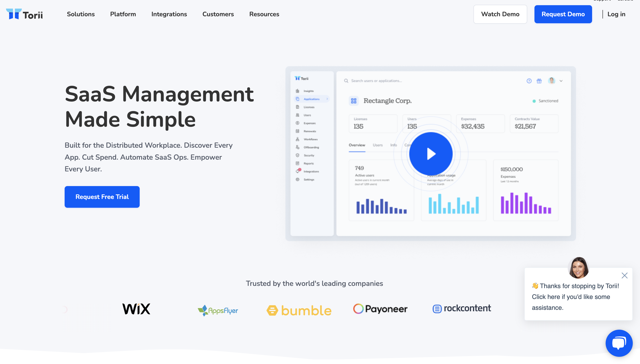Open the user avatar dropdown menu
The image size is (640, 364).
552,81
